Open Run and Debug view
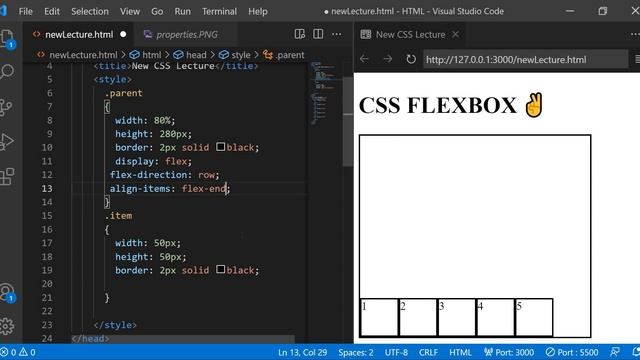 tap(7, 142)
